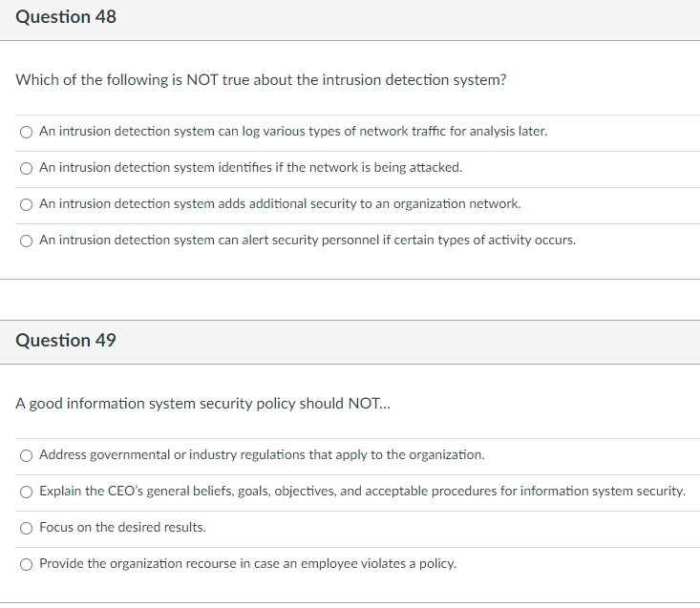The height and width of the screenshot is (608, 700).
Task: Click answer text 'alert security personnel if certain types'
Action: pos(308,241)
